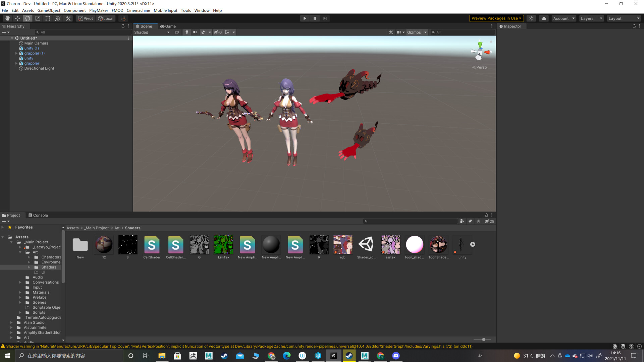This screenshot has width=644, height=362.
Task: Pause the game playback
Action: click(315, 18)
